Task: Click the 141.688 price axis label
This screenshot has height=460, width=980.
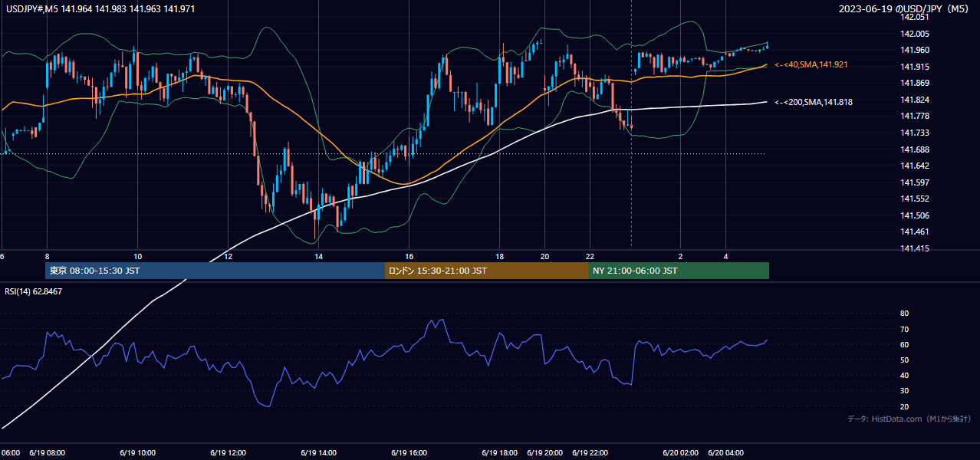Action: coord(916,149)
